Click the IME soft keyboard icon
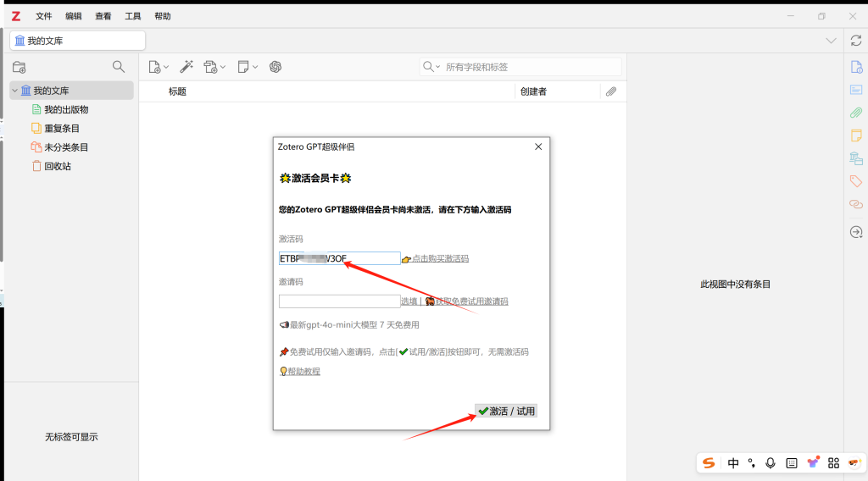Viewport: 868px width, 481px height. click(792, 463)
